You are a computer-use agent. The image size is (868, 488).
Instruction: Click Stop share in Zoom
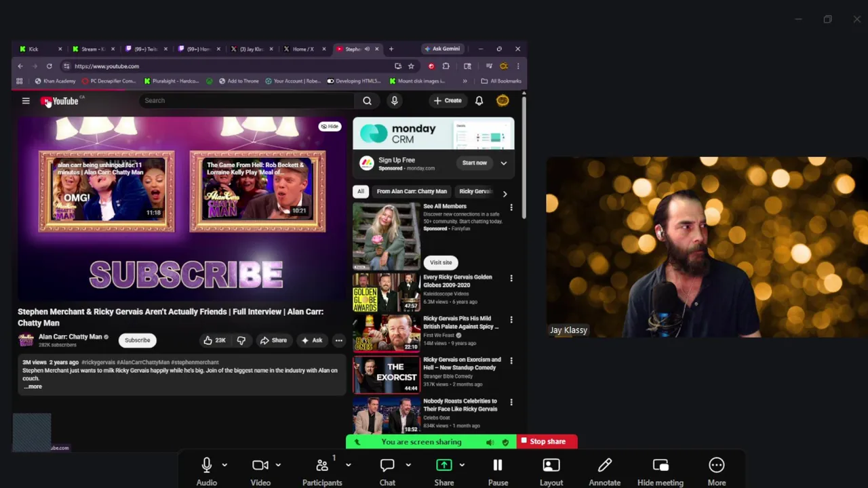(547, 442)
